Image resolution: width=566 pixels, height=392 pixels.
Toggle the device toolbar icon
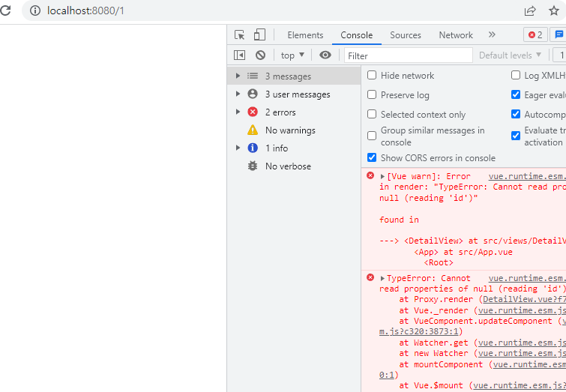pos(259,35)
